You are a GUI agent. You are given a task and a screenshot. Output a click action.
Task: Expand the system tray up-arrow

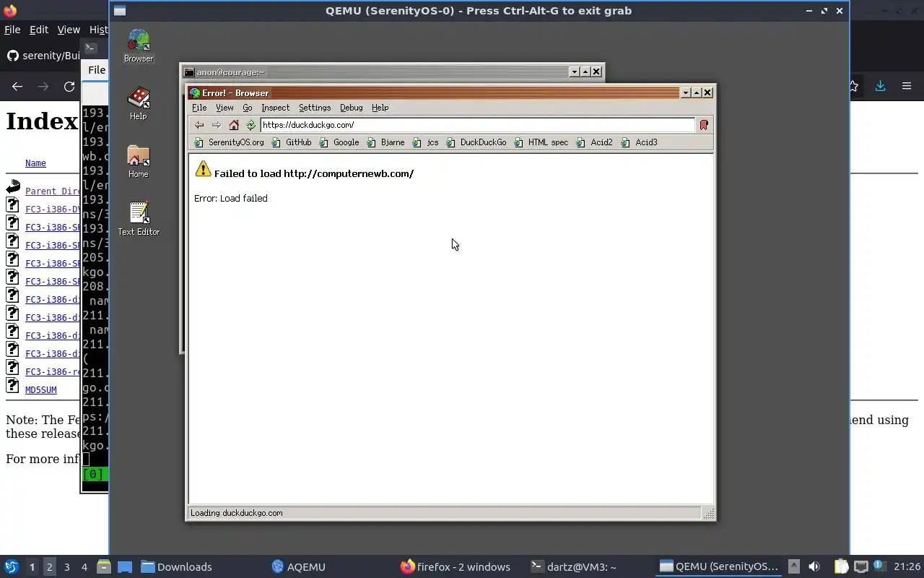point(793,567)
